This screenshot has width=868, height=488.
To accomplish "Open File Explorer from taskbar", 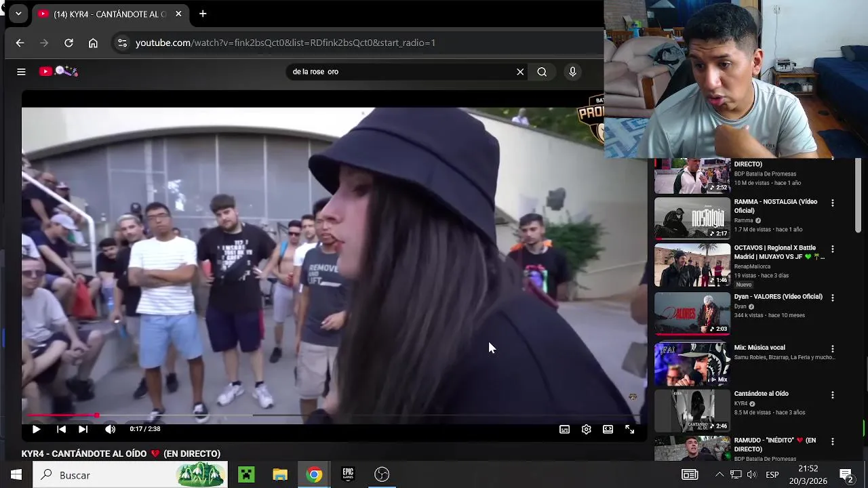I will point(280,474).
